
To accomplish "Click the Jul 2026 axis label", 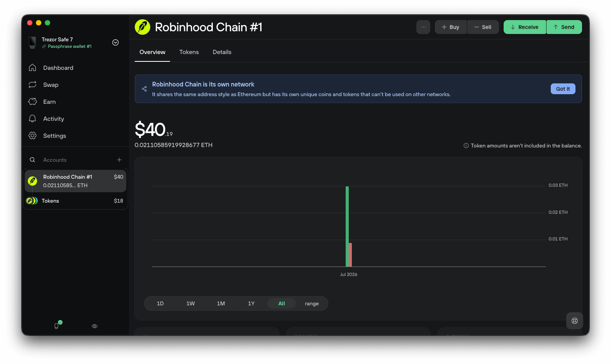I will coord(348,274).
